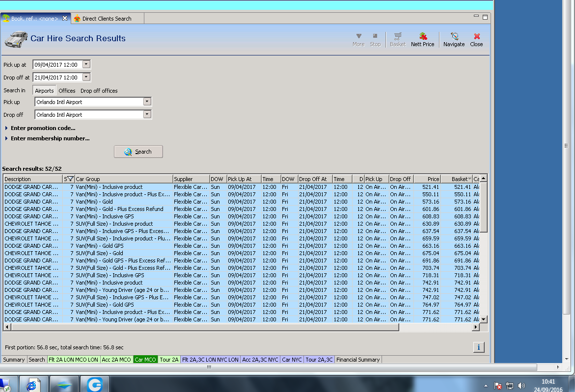This screenshot has height=392, width=575.
Task: Open Acc 2A MCO tab
Action: pyautogui.click(x=116, y=360)
